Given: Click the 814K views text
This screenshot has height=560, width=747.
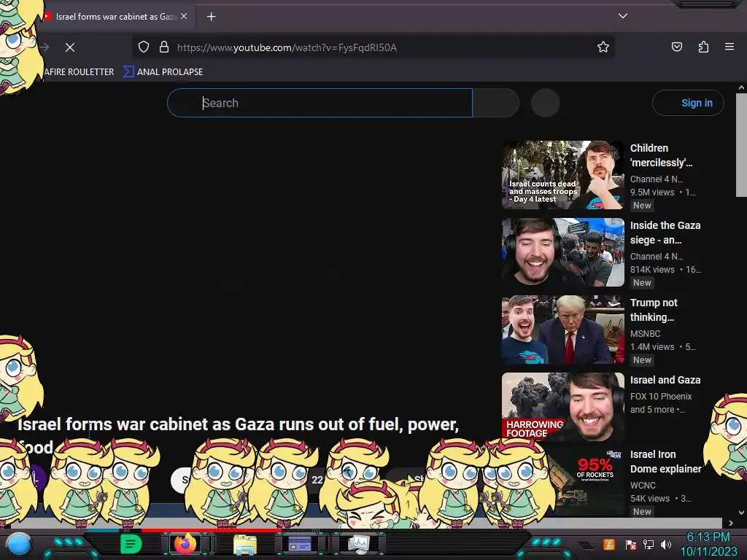Looking at the screenshot, I should 652,270.
